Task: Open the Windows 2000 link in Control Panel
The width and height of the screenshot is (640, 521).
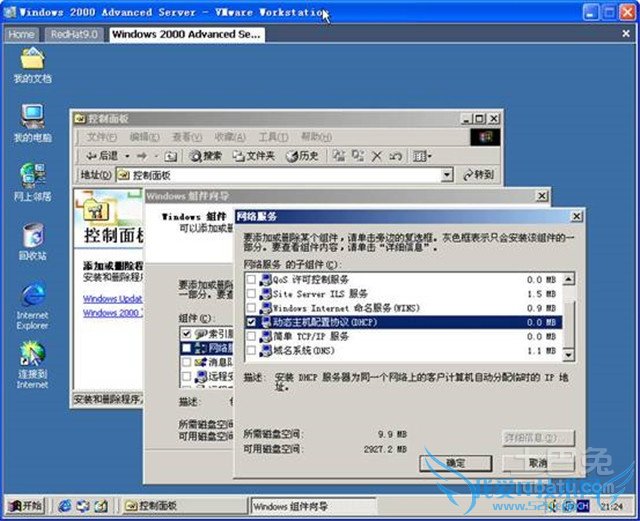Action: [113, 313]
